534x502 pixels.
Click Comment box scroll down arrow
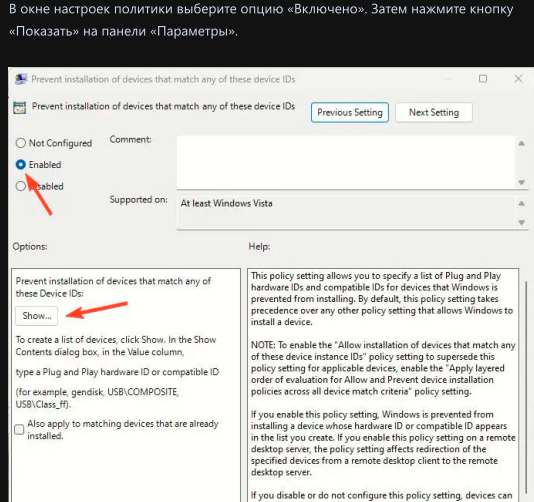pyautogui.click(x=521, y=183)
